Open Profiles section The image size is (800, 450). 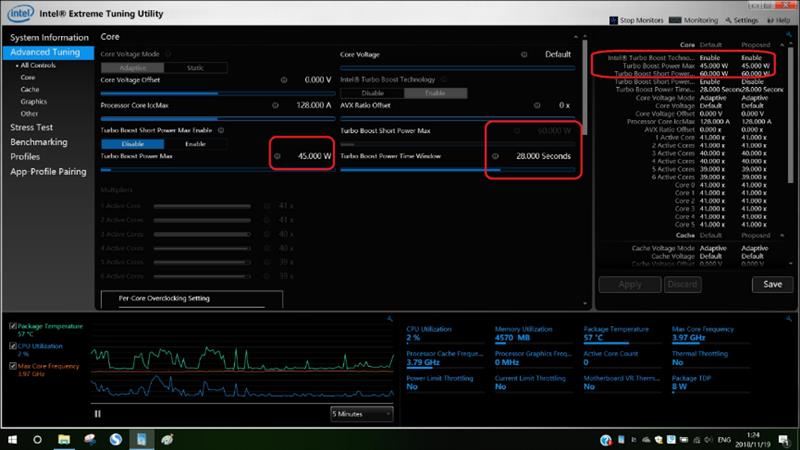[x=25, y=157]
